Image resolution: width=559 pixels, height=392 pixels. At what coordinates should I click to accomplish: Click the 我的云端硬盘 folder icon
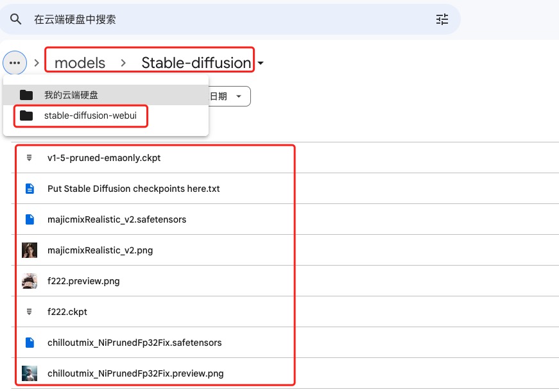(26, 94)
